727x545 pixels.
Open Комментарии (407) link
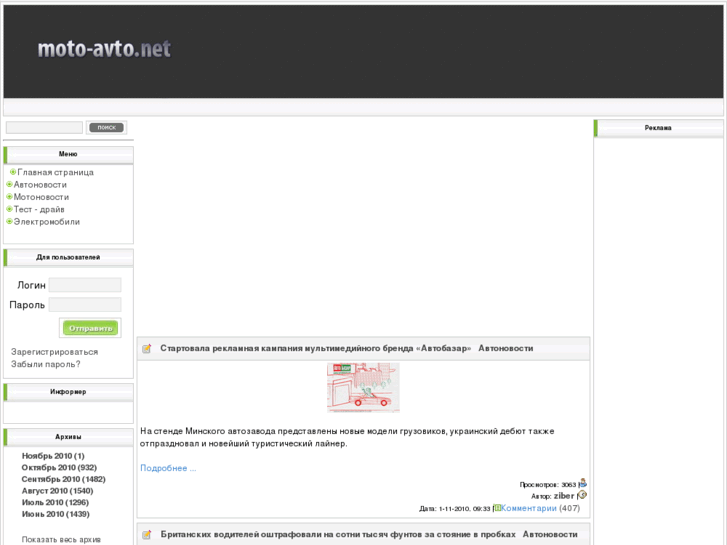point(529,508)
